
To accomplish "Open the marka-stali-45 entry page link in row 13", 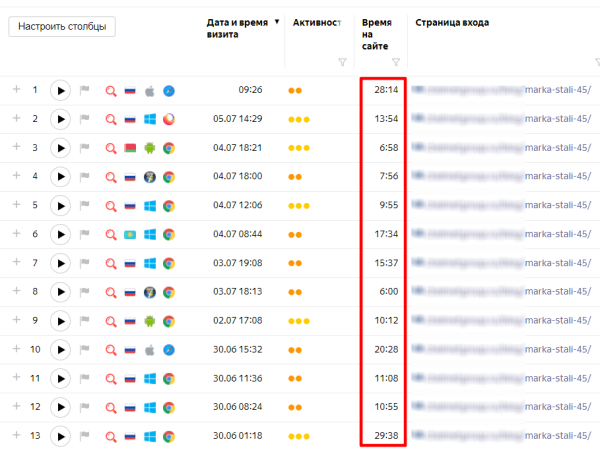I will 501,435.
